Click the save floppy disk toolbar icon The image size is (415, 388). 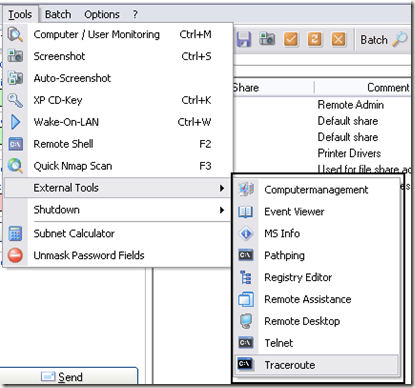[244, 40]
